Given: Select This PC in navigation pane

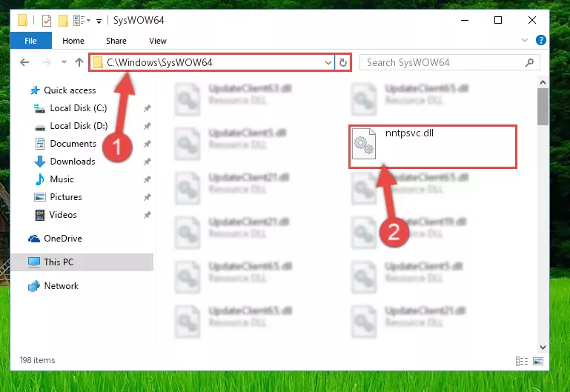Looking at the screenshot, I should 82,262.
